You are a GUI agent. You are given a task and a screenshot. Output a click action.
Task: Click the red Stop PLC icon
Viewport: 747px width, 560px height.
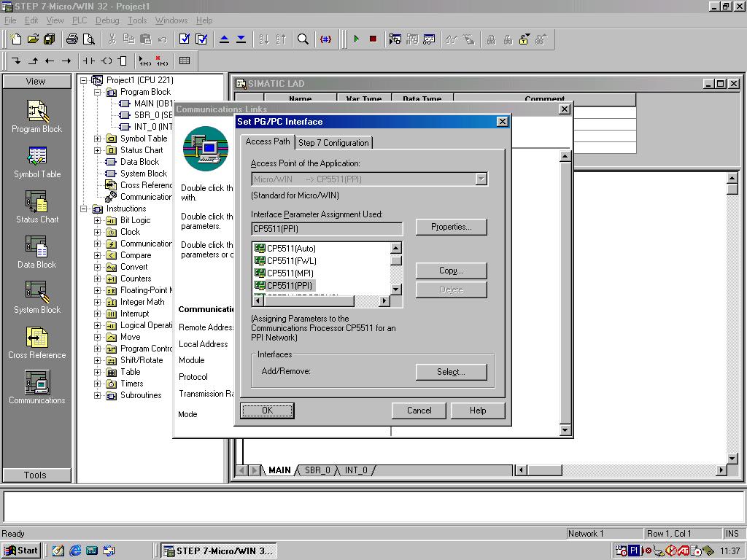pyautogui.click(x=373, y=39)
